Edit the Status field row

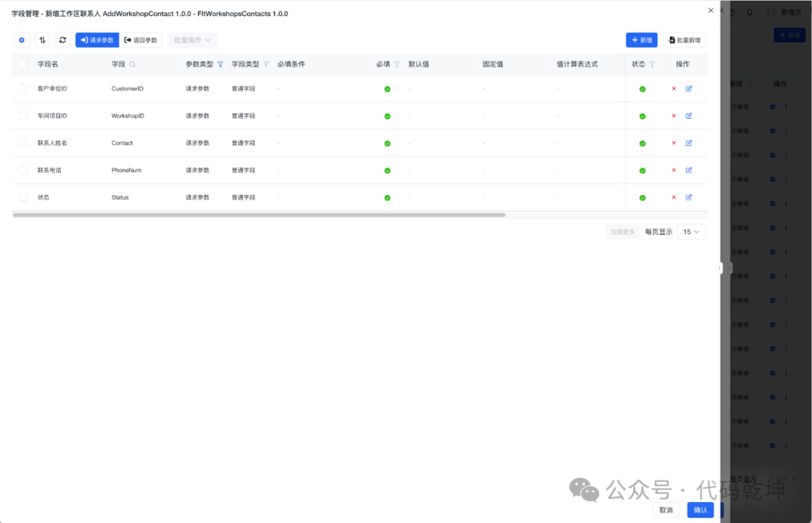click(689, 197)
